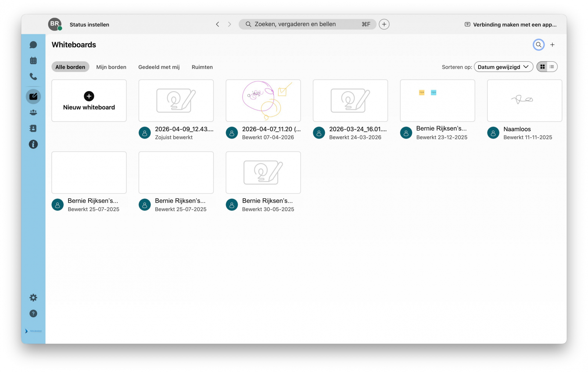This screenshot has height=372, width=588.
Task: Select the active Whiteboards icon
Action: pos(33,96)
